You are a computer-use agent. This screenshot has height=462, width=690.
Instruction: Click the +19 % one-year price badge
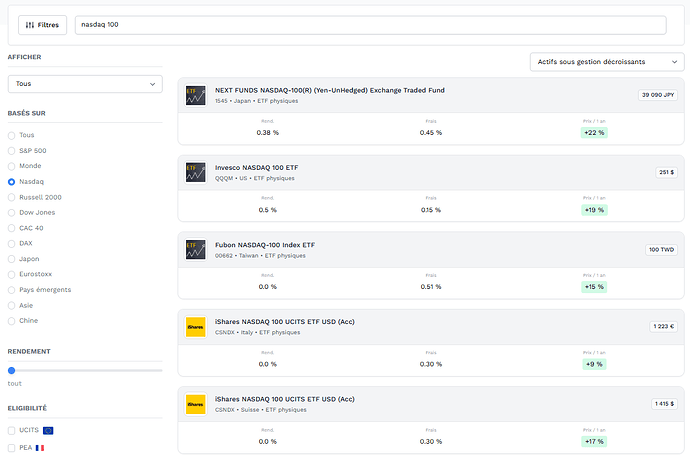coord(594,210)
